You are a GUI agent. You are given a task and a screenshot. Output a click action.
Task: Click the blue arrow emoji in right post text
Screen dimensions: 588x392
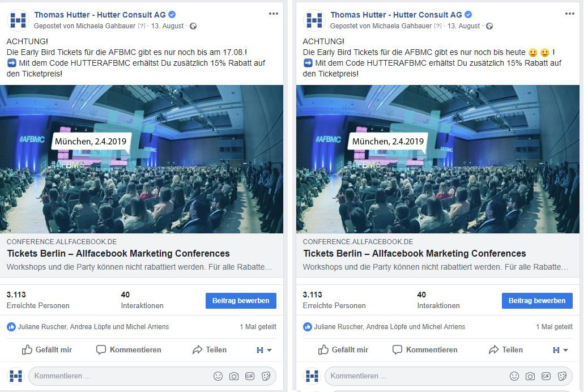[x=308, y=63]
